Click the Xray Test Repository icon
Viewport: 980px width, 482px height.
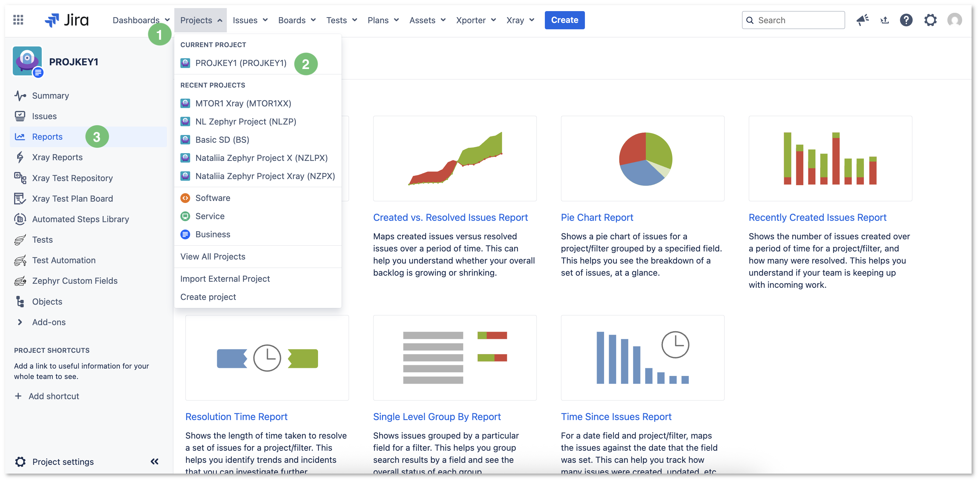click(20, 178)
